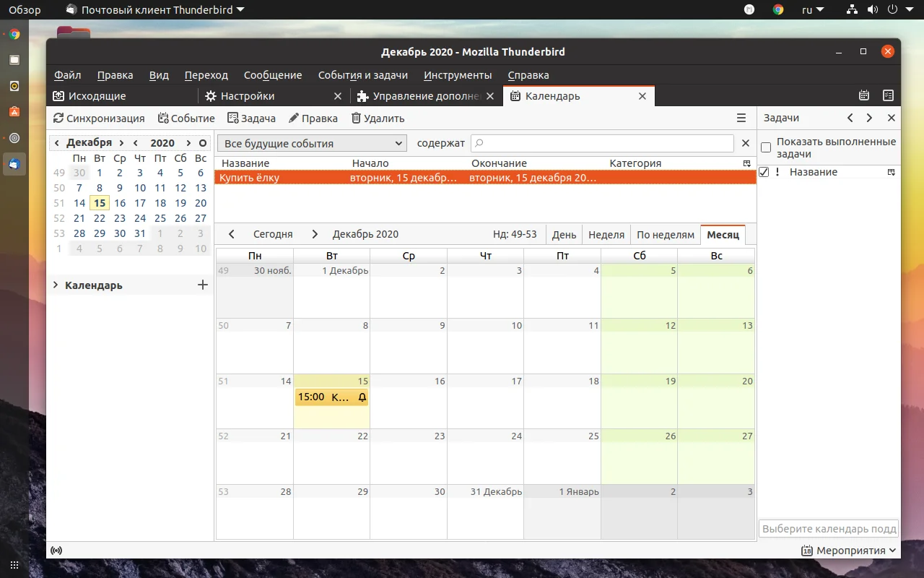This screenshot has height=578, width=924.
Task: Delete selected item with Удалить button
Action: [x=378, y=118]
